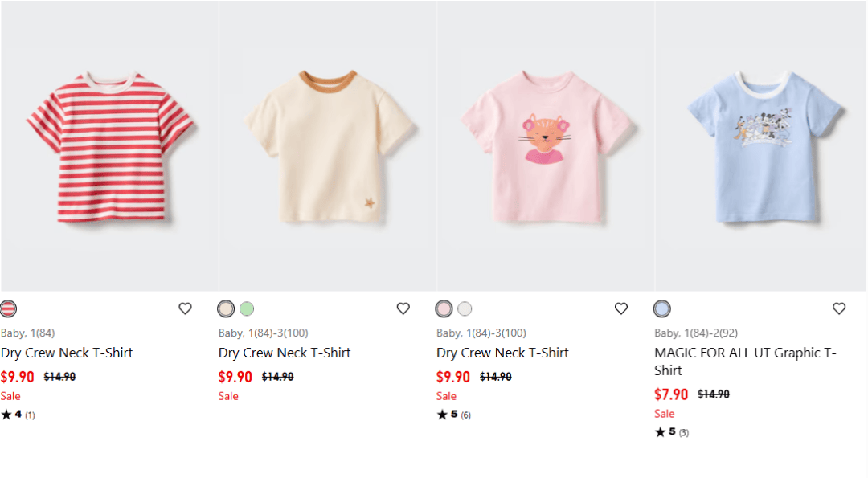View the 5-star rating with 6 reviews
The height and width of the screenshot is (478, 868).
pos(454,415)
